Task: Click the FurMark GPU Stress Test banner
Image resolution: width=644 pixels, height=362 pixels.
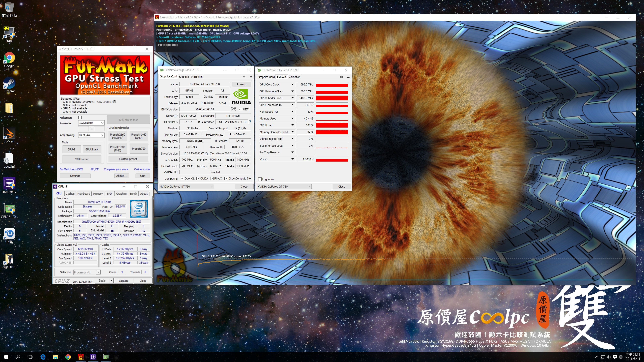Action: coord(105,75)
